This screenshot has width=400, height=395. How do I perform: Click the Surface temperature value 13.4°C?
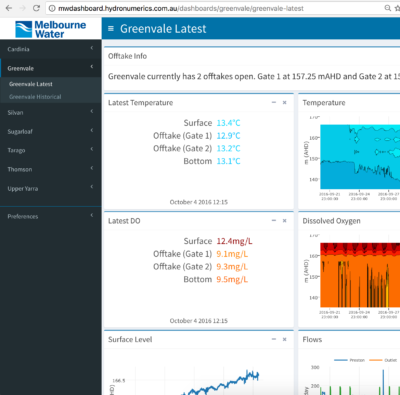[x=228, y=123]
